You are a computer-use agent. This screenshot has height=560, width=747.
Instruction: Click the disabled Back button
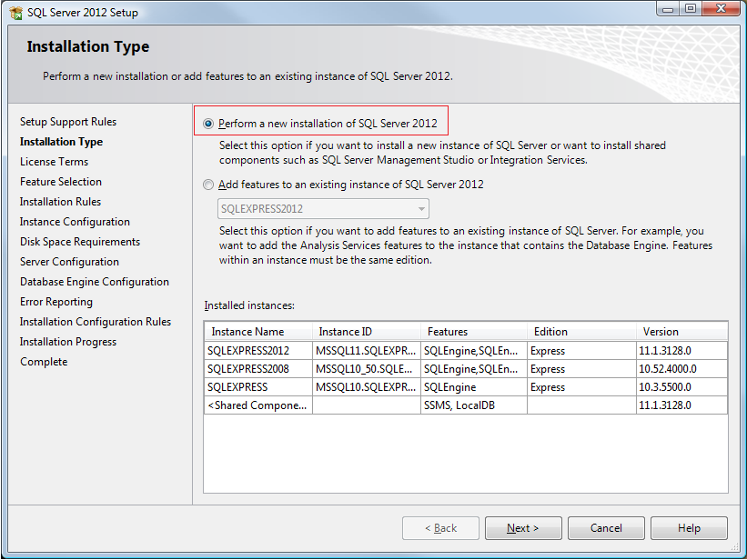click(x=440, y=528)
